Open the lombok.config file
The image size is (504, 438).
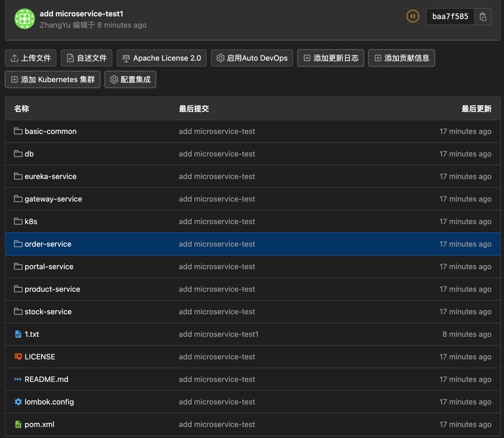tap(49, 402)
